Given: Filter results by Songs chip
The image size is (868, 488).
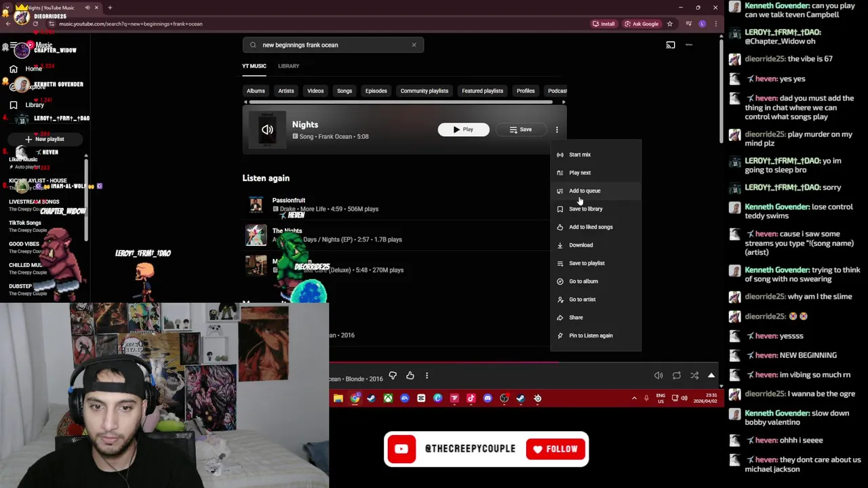Looking at the screenshot, I should pos(344,91).
